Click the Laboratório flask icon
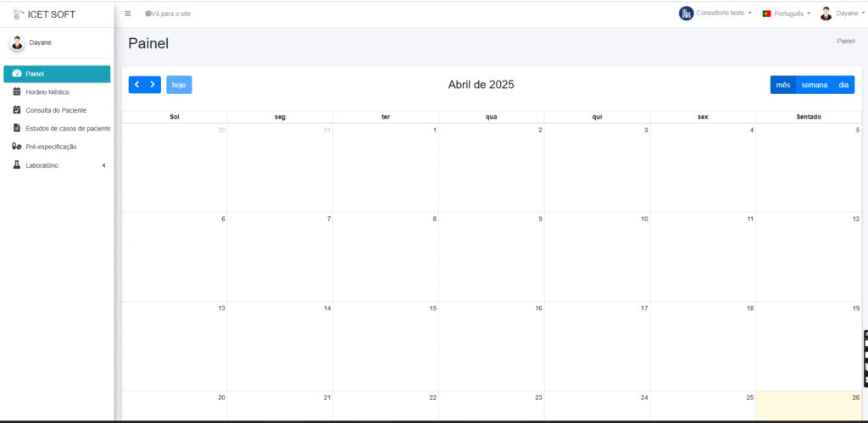 17,165
